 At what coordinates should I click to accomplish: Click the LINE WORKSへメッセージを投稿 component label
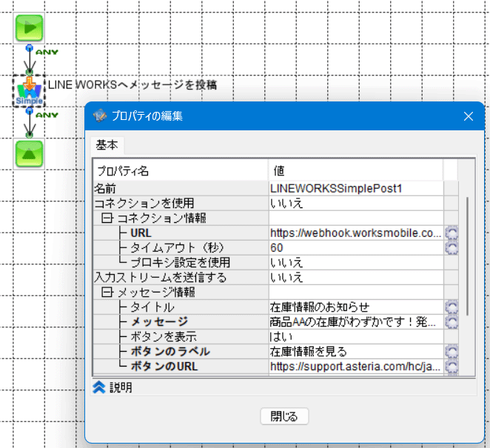point(132,84)
